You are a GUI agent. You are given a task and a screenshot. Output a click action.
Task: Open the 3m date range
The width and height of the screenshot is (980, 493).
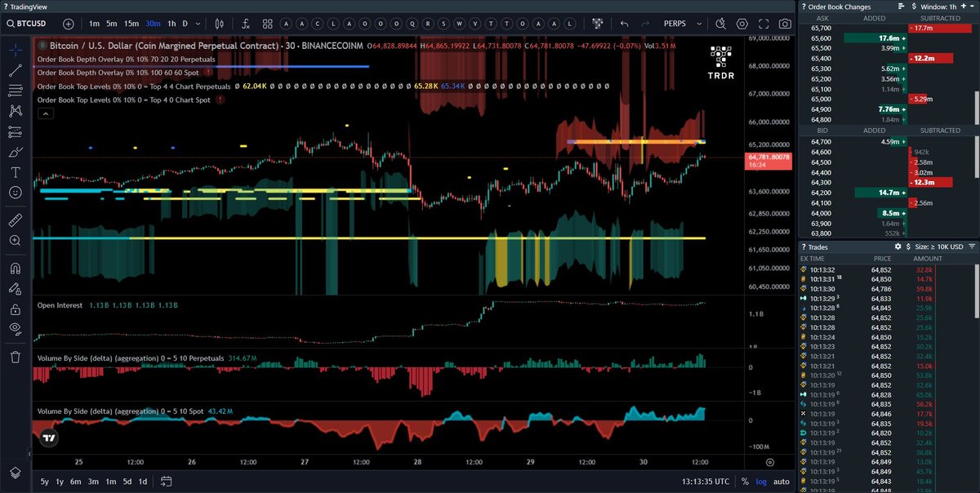[x=93, y=482]
